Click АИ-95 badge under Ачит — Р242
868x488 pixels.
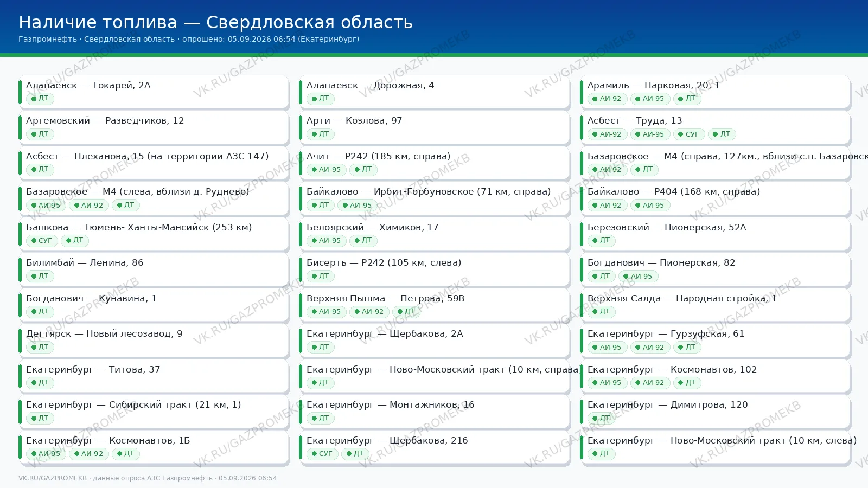(327, 170)
